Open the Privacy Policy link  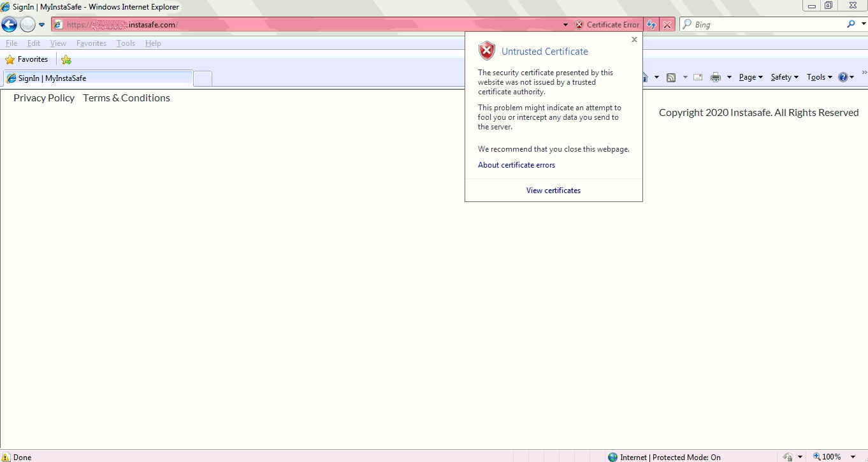[x=44, y=98]
